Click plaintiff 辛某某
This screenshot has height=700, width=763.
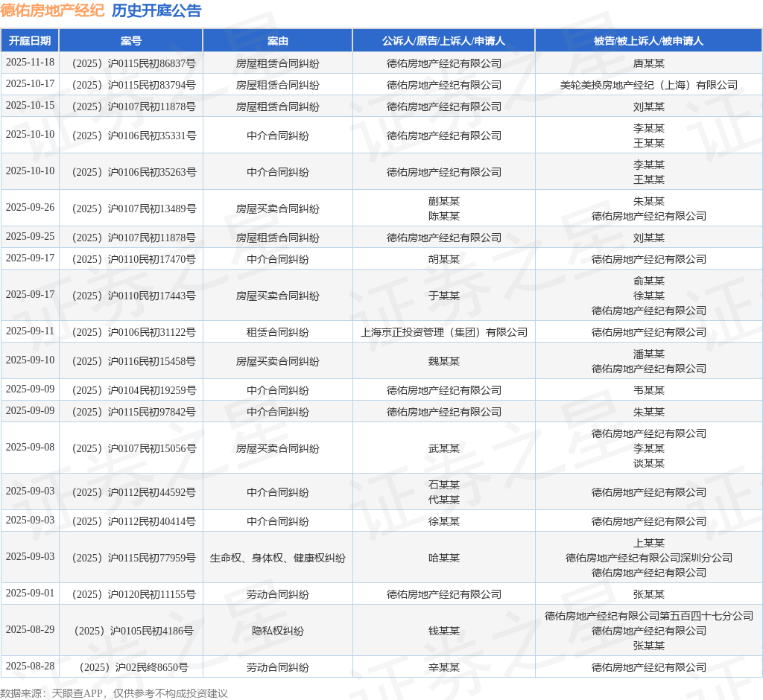point(444,667)
